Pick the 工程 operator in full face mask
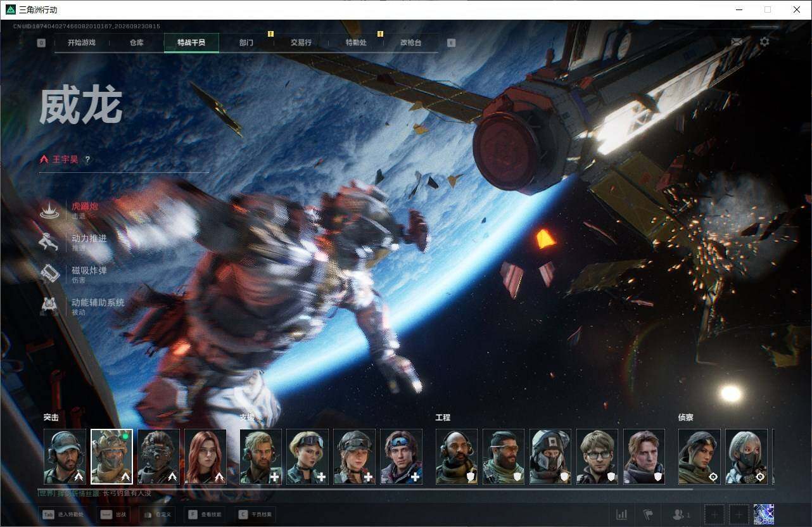This screenshot has width=812, height=527. coord(550,457)
